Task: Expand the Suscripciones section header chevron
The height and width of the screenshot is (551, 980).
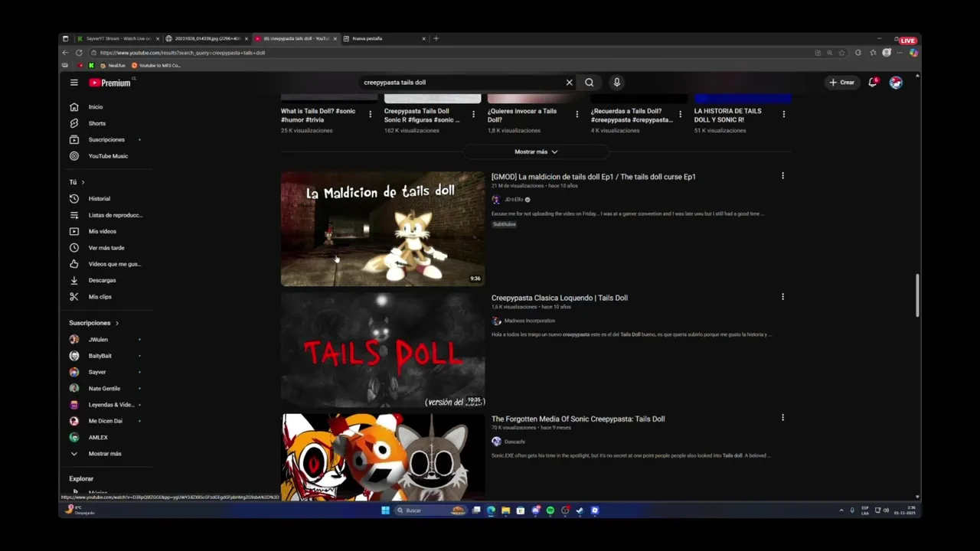Action: pos(116,323)
